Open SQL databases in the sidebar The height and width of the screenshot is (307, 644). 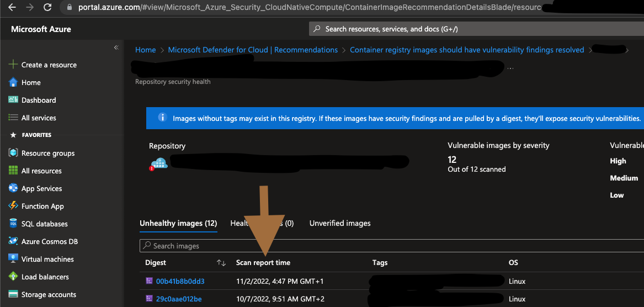pyautogui.click(x=44, y=224)
